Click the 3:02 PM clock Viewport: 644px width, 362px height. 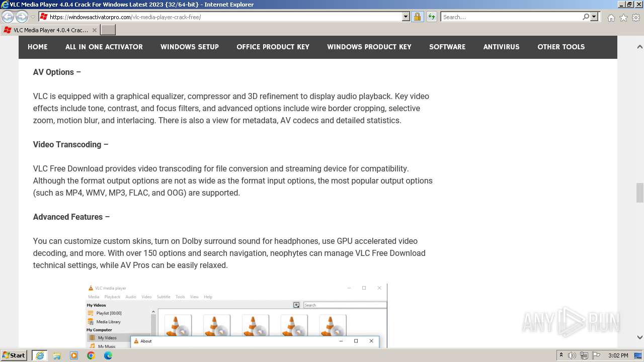[x=618, y=355]
